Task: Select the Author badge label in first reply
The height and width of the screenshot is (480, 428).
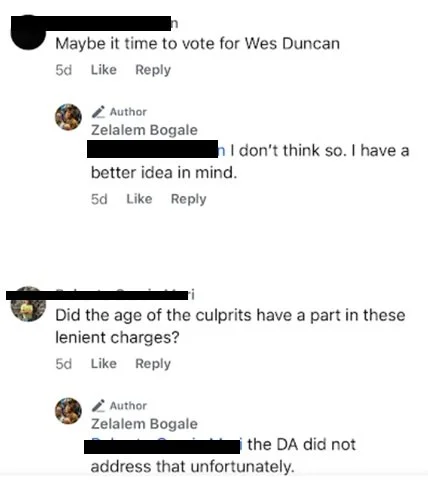Action: pyautogui.click(x=128, y=112)
